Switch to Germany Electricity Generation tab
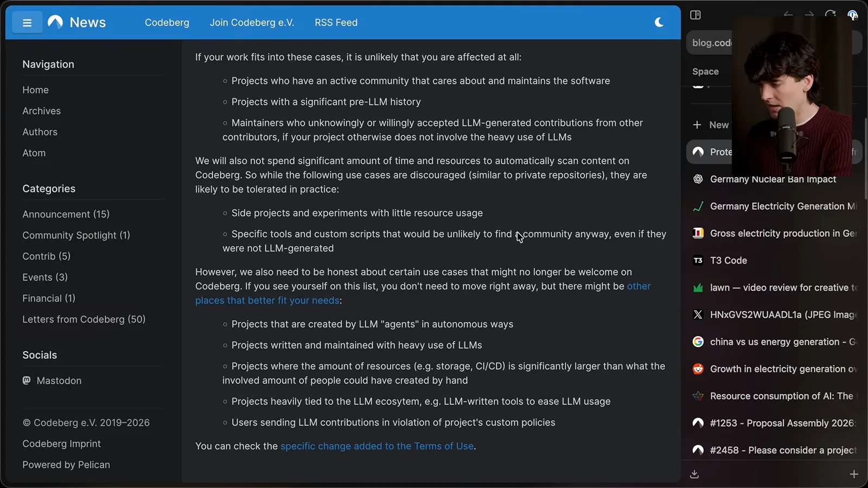 773,206
